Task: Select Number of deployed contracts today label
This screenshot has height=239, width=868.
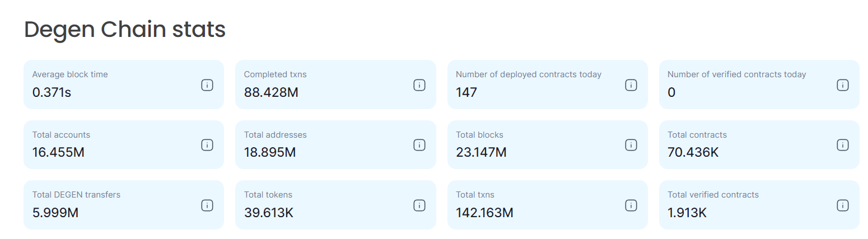Action: tap(529, 74)
